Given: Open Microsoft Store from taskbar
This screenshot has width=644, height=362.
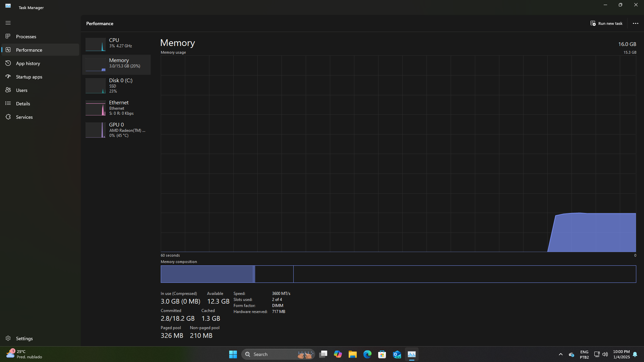Looking at the screenshot, I should (x=382, y=354).
